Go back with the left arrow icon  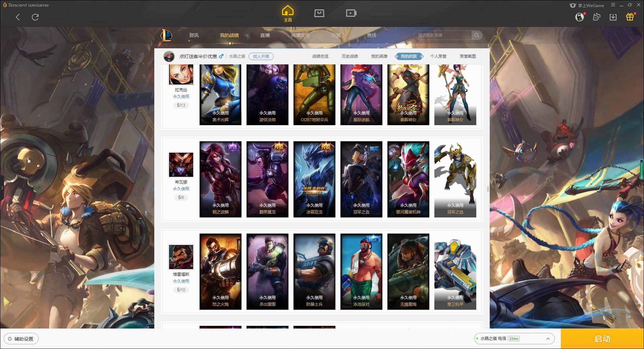(x=18, y=17)
